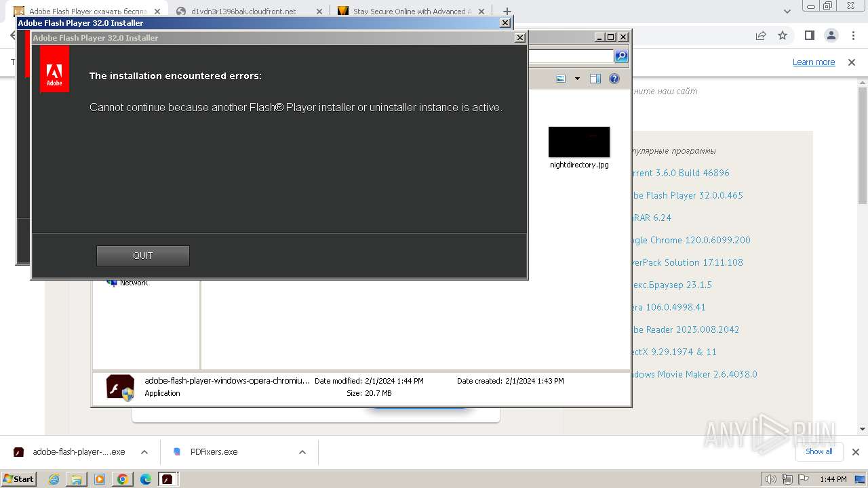Click the Explorer search input field

[570, 56]
